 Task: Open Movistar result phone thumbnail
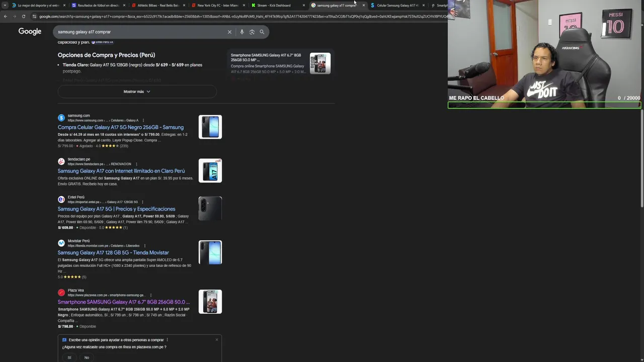[x=210, y=252]
